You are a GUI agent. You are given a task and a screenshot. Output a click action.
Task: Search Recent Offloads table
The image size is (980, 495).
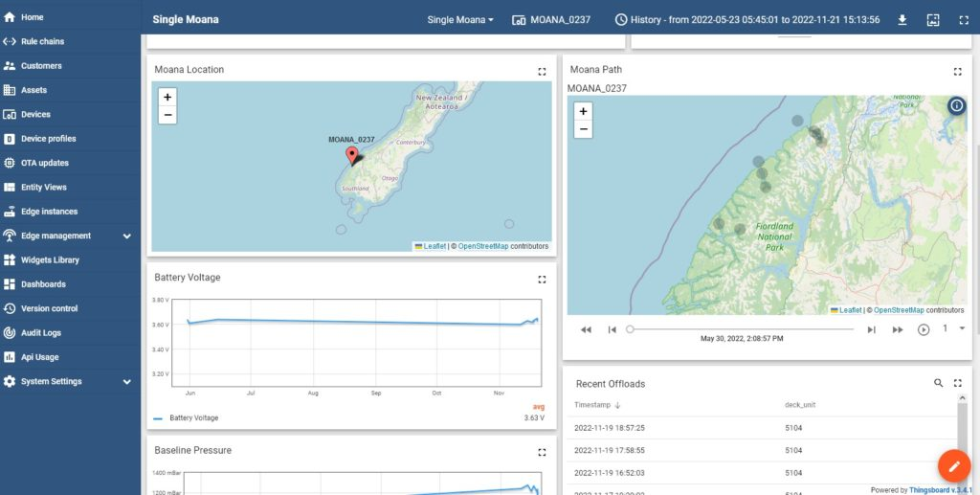[938, 383]
